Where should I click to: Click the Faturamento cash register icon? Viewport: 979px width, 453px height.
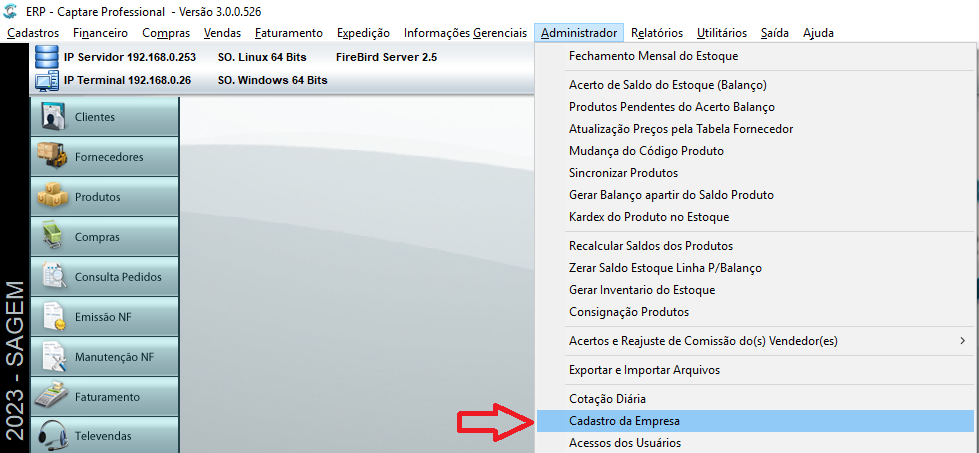click(x=52, y=397)
